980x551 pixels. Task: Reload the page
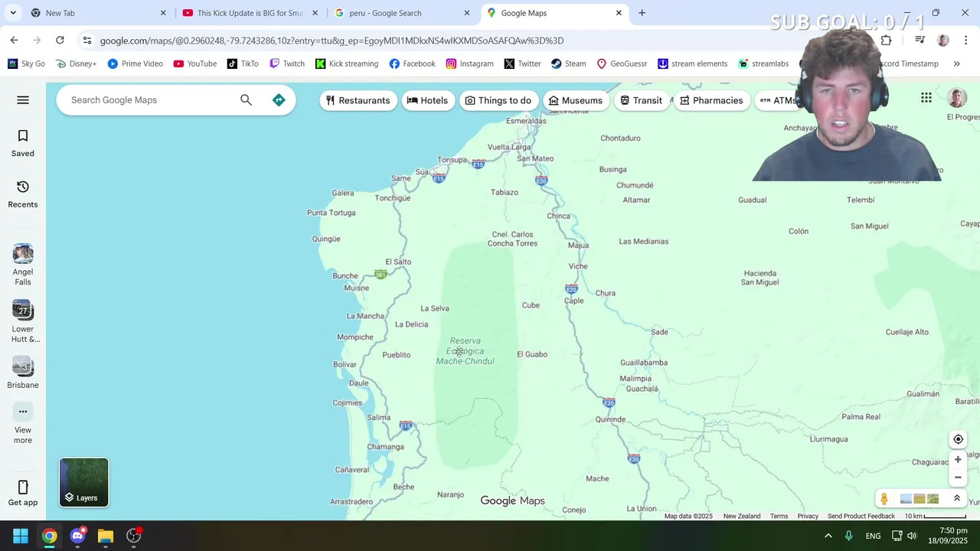(x=60, y=41)
